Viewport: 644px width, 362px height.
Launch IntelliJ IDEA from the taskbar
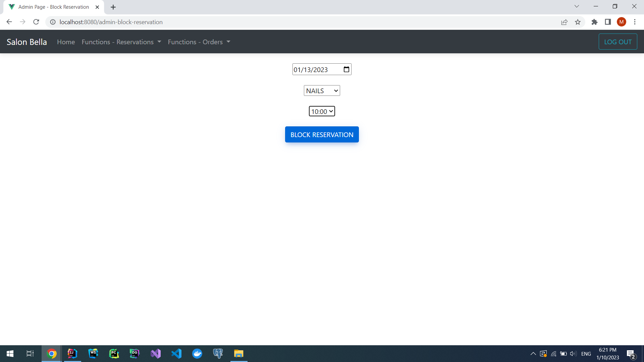point(72,354)
